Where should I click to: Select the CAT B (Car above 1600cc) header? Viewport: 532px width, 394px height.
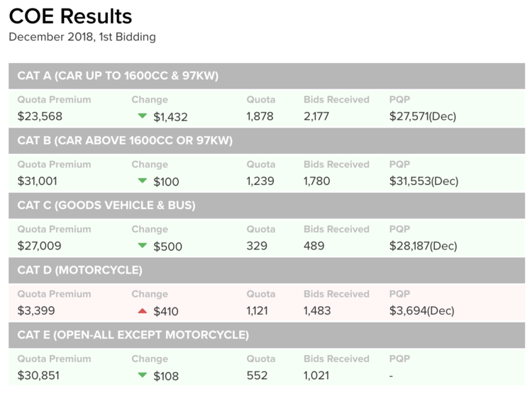pyautogui.click(x=267, y=141)
